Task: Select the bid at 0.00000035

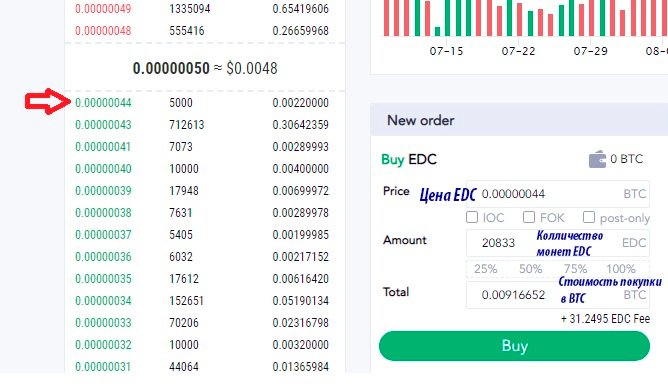Action: (x=104, y=279)
